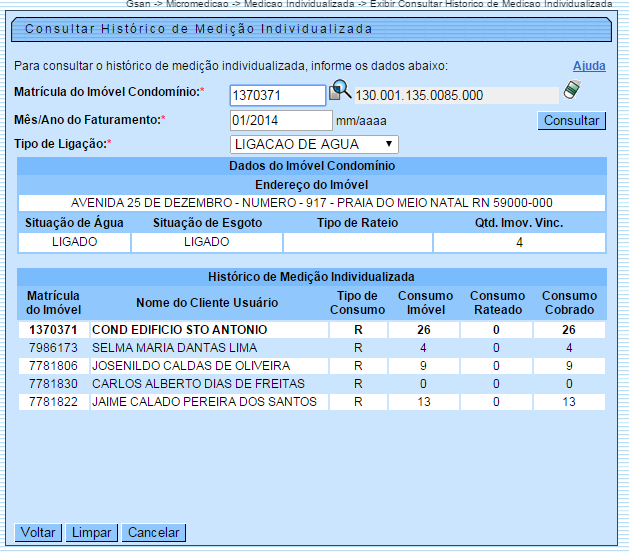
Task: Click the Consultar button
Action: [571, 121]
